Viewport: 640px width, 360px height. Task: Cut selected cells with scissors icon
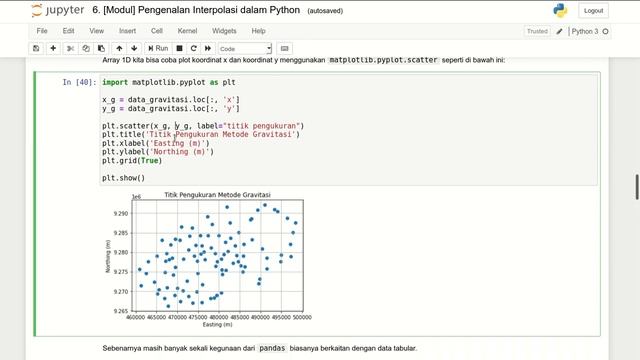(x=70, y=49)
